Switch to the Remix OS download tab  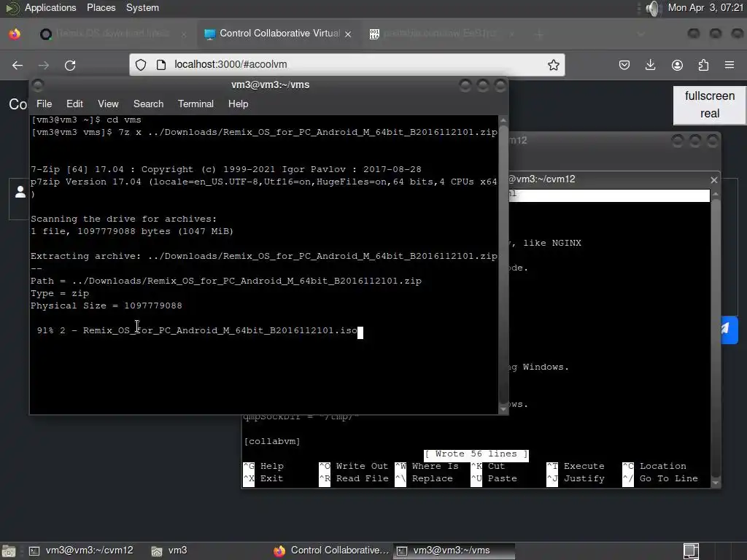point(112,34)
